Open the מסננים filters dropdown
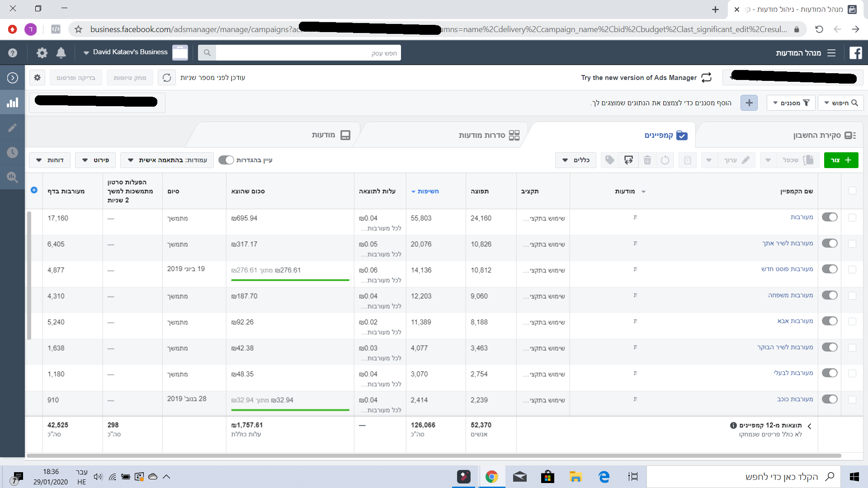Screen dimensions: 868x488 pyautogui.click(x=791, y=103)
